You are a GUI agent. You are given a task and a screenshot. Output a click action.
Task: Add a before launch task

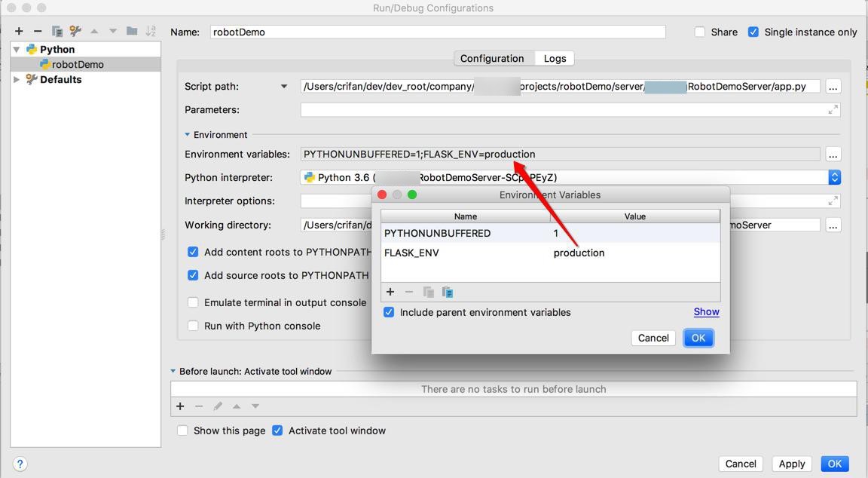(x=180, y=406)
